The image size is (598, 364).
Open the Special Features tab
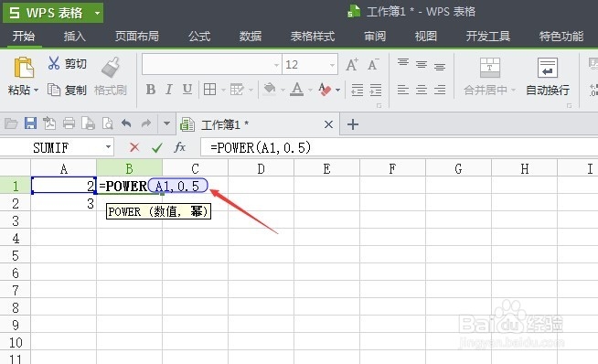pos(561,37)
